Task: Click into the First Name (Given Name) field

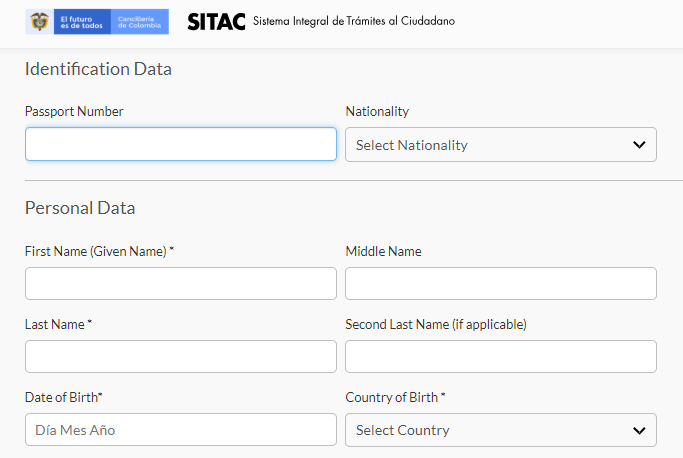Action: 181,283
